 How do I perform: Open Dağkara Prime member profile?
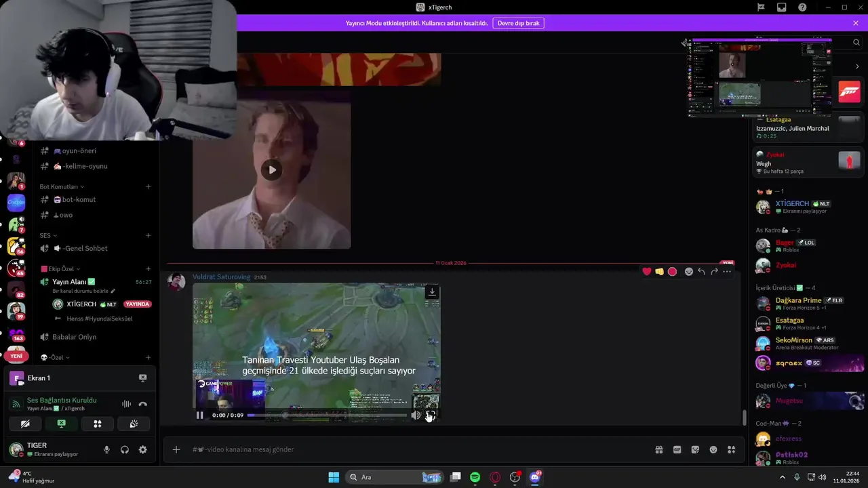pos(810,304)
